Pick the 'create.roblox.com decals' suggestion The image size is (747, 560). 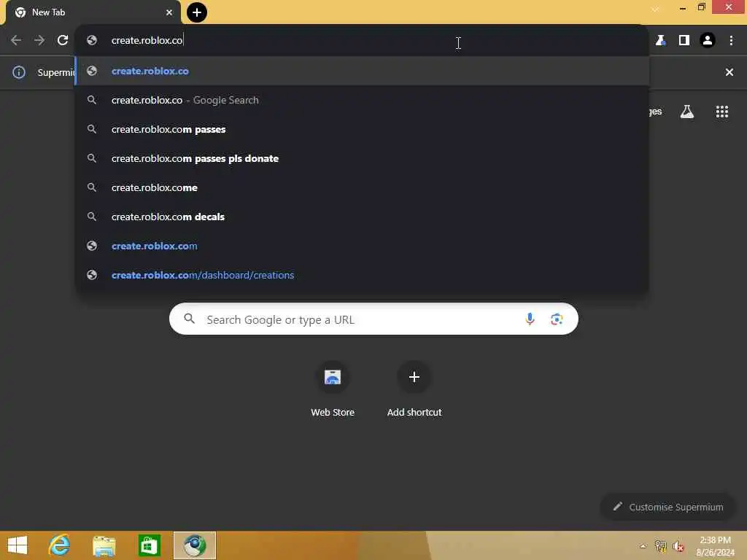pos(362,217)
